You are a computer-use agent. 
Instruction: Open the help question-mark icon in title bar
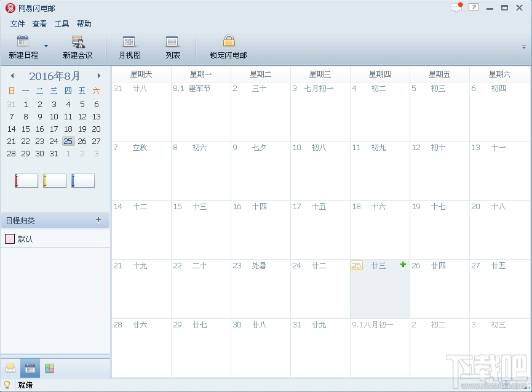[x=474, y=7]
